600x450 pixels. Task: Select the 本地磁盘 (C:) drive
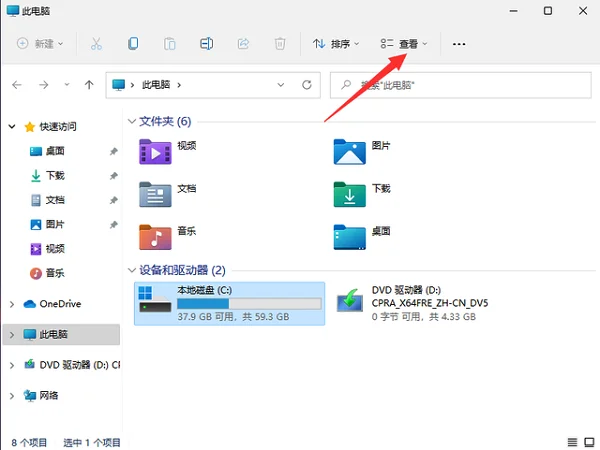point(230,302)
